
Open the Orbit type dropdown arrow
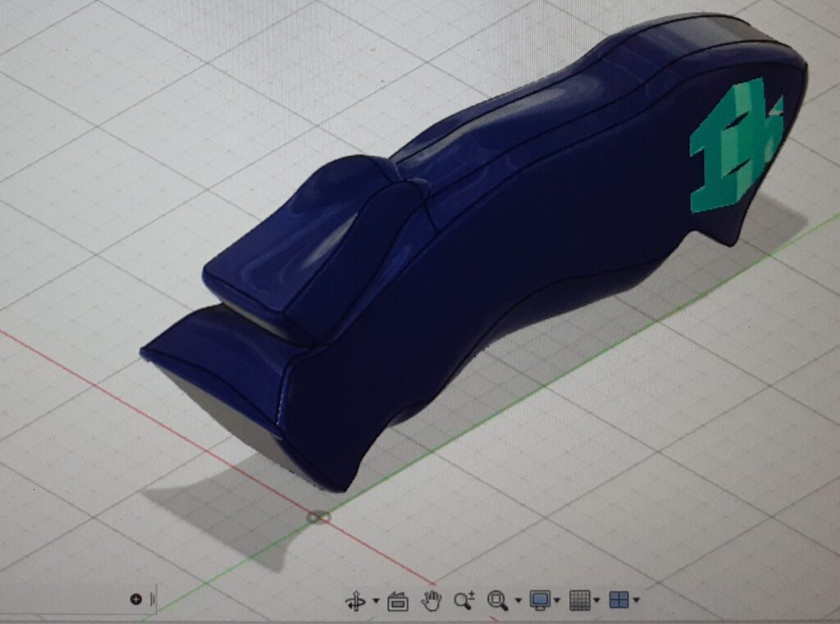(376, 601)
